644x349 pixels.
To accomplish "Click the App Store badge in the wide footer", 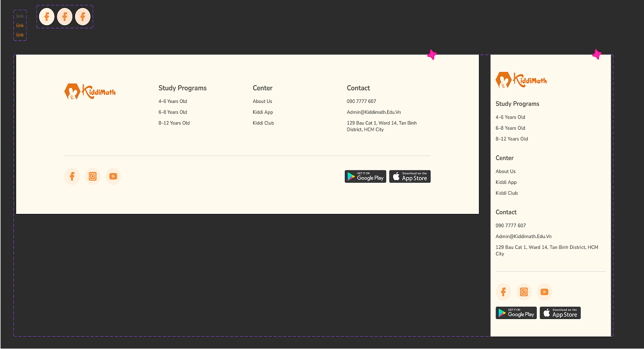I will pyautogui.click(x=410, y=176).
